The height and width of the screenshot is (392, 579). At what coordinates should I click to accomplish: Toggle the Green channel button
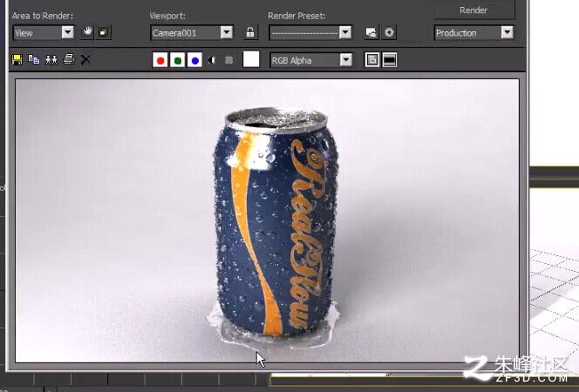tap(178, 60)
